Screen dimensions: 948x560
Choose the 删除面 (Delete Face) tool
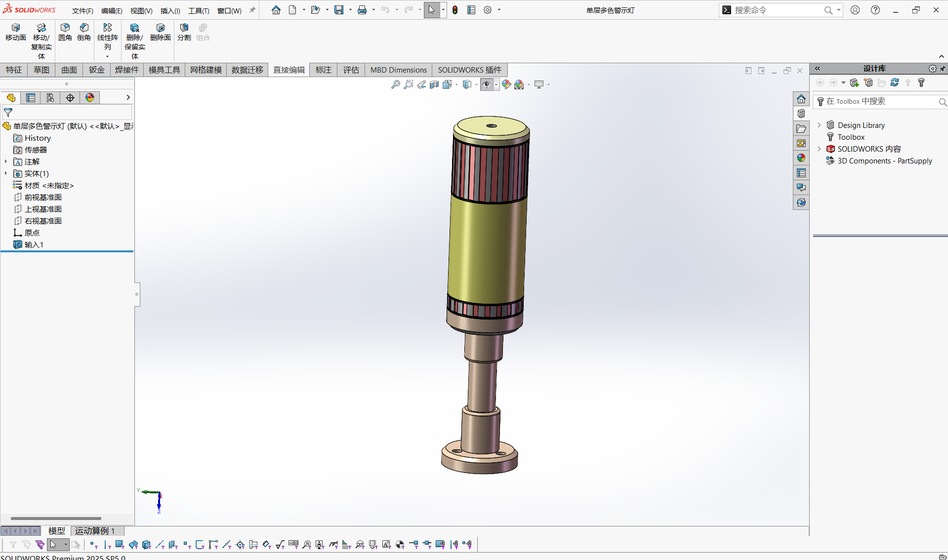coord(161,32)
